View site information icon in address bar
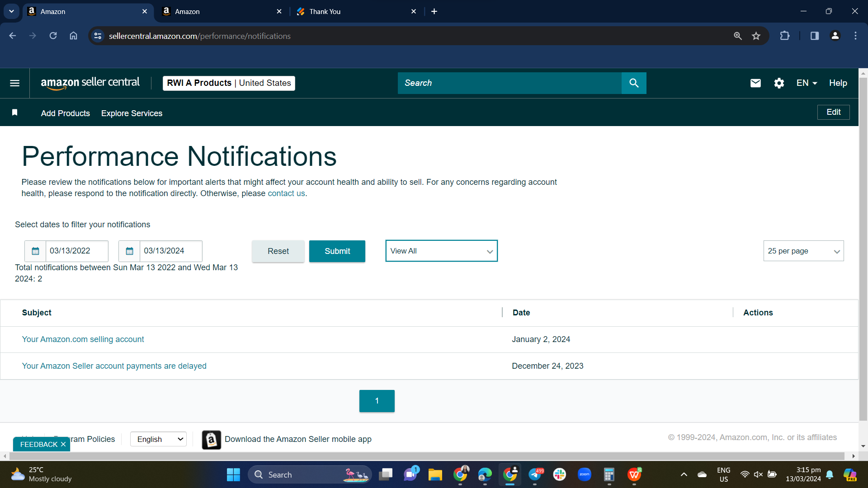Viewport: 868px width, 488px height. coord(98,36)
